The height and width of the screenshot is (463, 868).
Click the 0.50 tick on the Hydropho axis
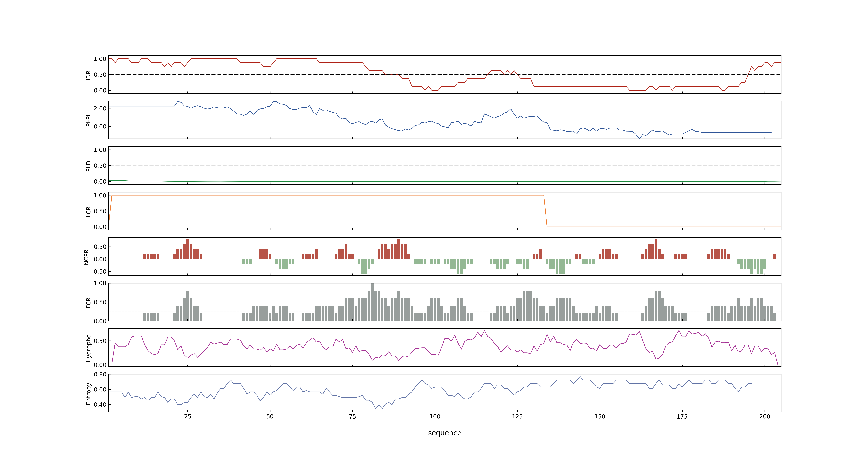tap(100, 341)
